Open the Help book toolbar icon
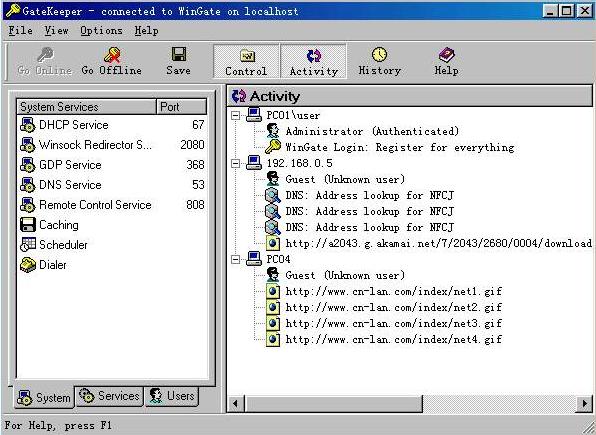This screenshot has height=435, width=596. [446, 55]
